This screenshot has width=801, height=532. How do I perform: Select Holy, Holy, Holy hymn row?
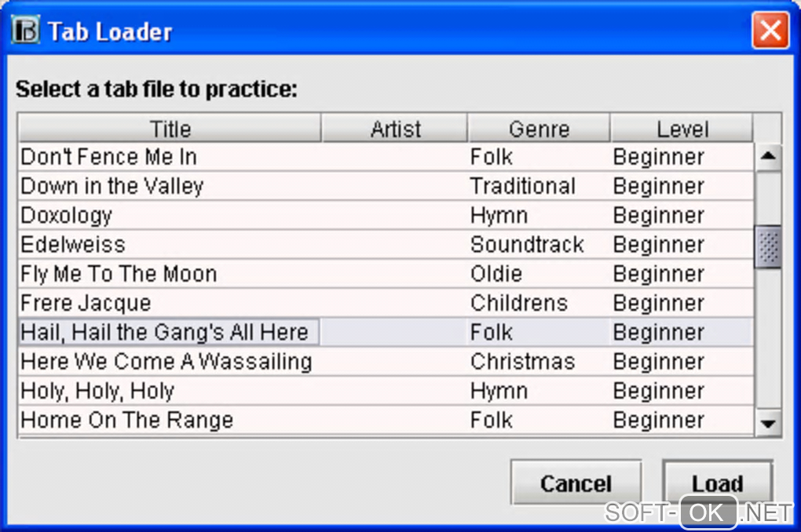97,391
